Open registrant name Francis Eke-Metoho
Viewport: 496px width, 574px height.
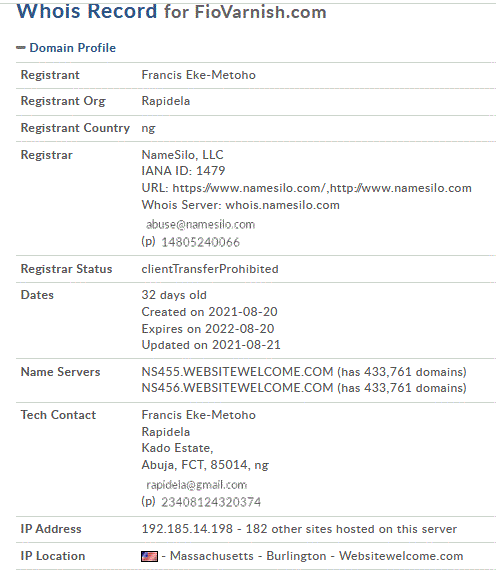(x=198, y=75)
